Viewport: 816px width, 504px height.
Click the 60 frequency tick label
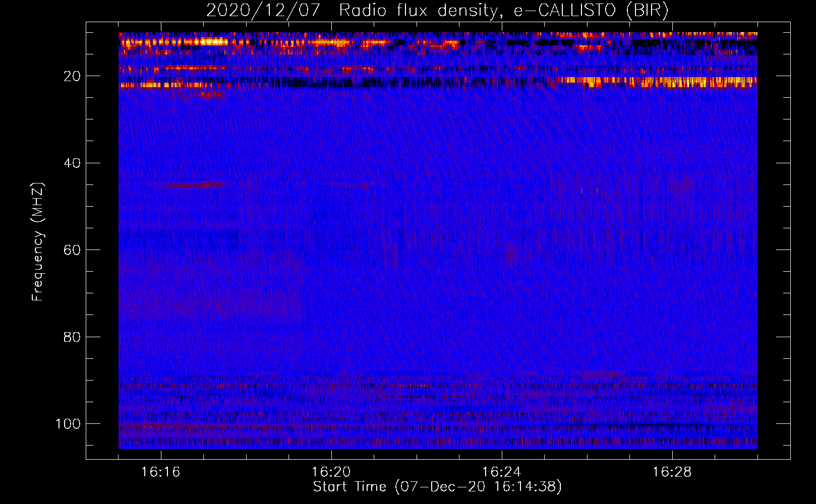tap(72, 250)
